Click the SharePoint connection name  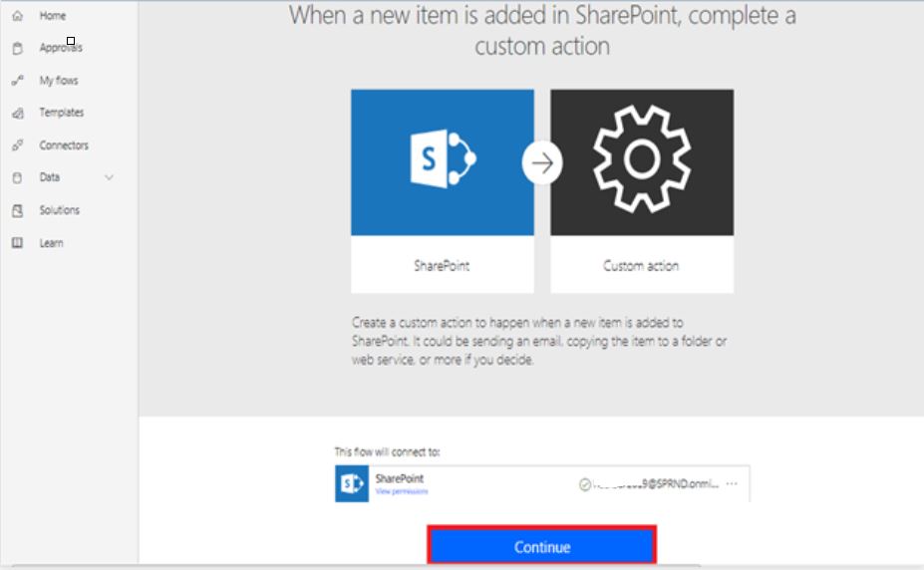(400, 478)
